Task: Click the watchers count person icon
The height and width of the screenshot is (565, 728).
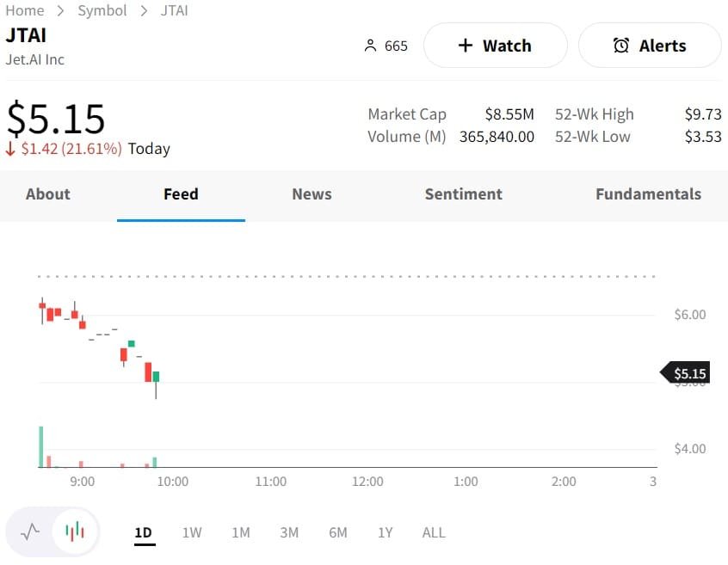Action: (x=371, y=46)
